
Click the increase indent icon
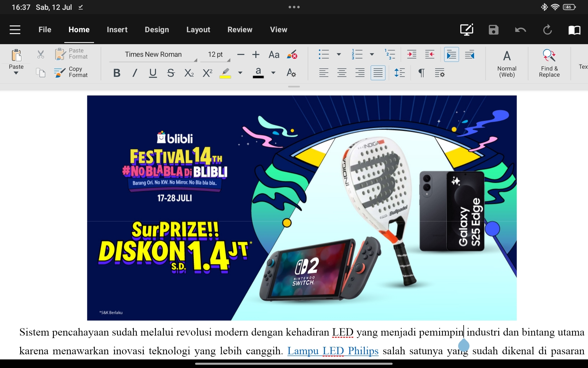click(x=412, y=55)
